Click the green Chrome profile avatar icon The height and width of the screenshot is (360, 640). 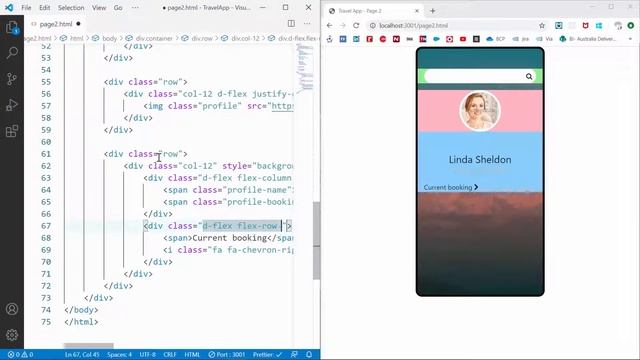tap(631, 25)
